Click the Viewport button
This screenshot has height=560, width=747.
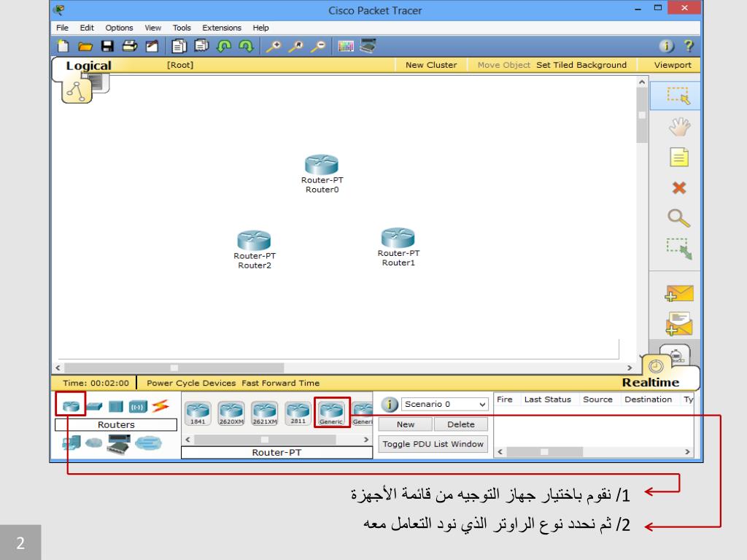pos(672,65)
